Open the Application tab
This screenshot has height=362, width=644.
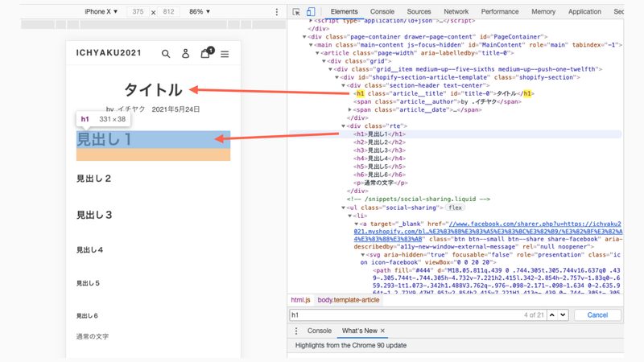pos(584,11)
